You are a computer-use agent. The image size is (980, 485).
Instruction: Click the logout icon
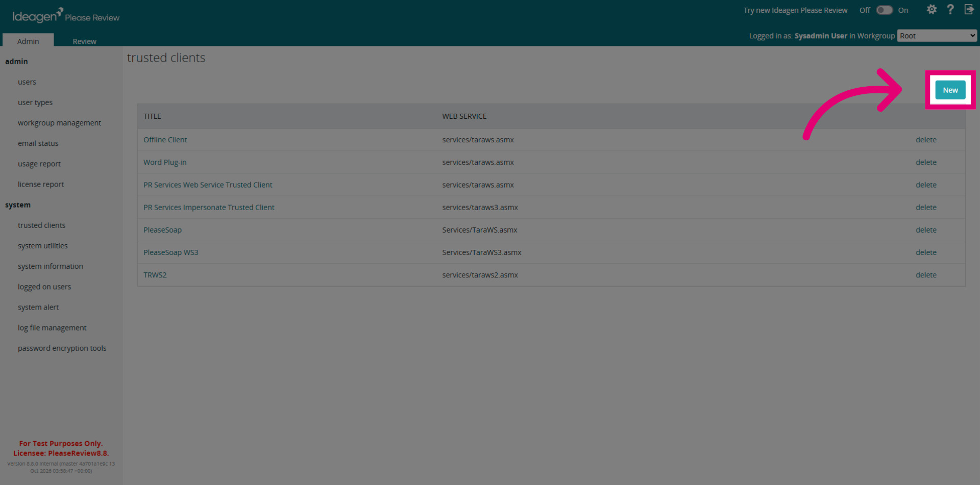pos(969,10)
